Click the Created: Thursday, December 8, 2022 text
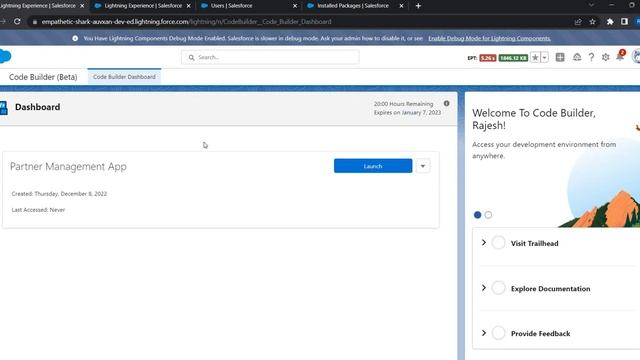Image resolution: width=640 pixels, height=360 pixels. [x=59, y=194]
